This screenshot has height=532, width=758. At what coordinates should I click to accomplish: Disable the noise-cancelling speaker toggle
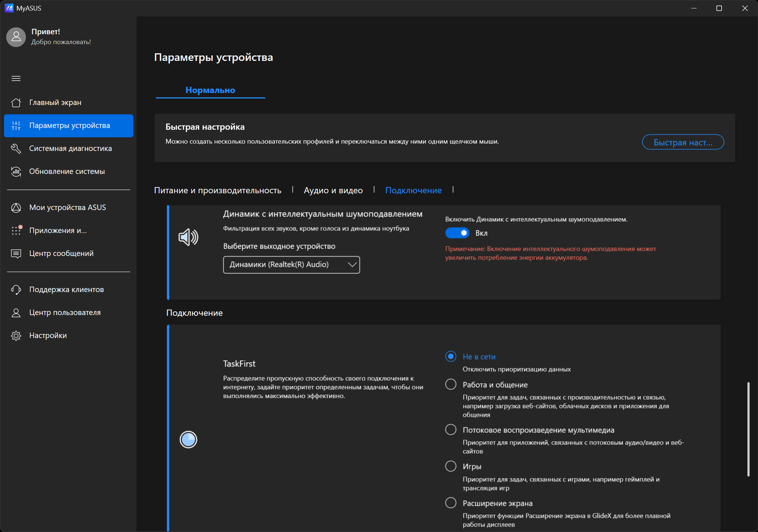[x=457, y=233]
